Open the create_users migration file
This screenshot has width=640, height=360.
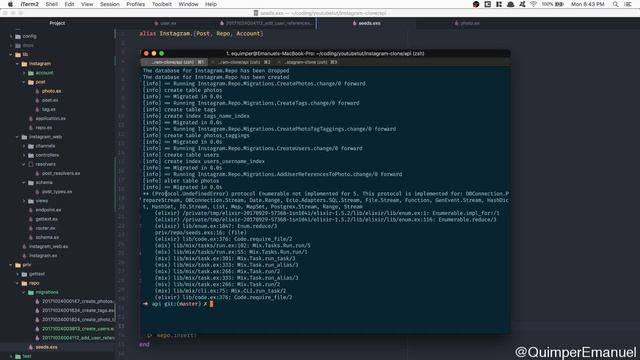coord(78,329)
